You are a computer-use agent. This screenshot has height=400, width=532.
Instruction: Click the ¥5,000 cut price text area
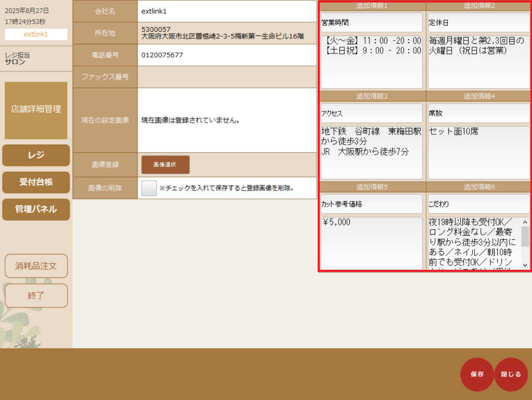coord(371,243)
